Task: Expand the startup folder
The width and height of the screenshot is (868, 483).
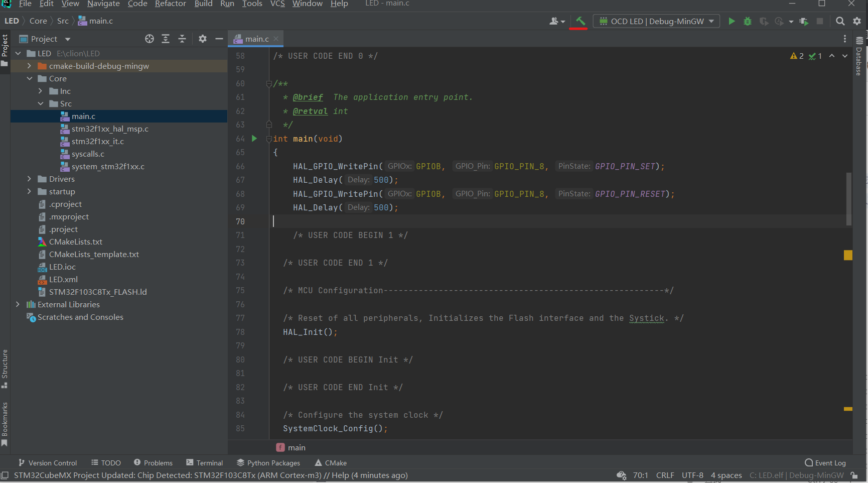Action: 29,191
